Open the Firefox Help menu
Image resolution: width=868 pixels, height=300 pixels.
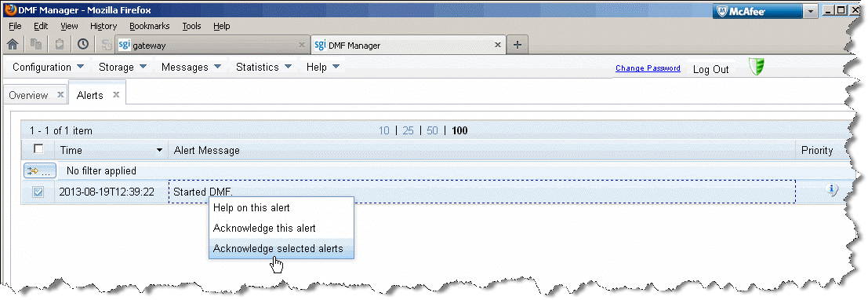click(221, 26)
